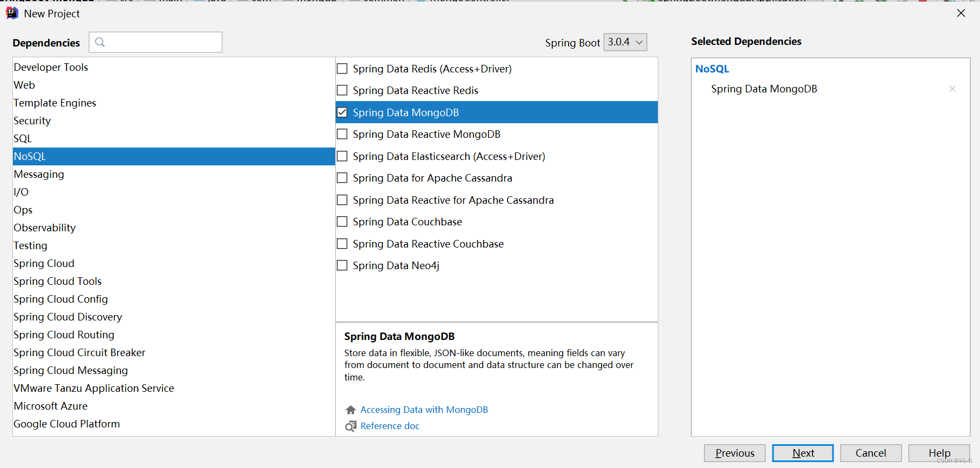Choose Spring Cloud Routing category
The height and width of the screenshot is (468, 980).
174,335
